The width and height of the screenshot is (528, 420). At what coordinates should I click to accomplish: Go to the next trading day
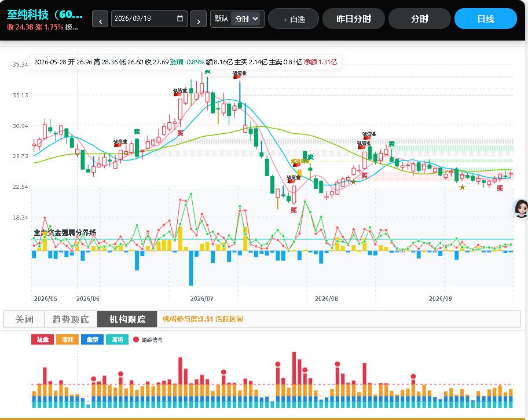[199, 19]
